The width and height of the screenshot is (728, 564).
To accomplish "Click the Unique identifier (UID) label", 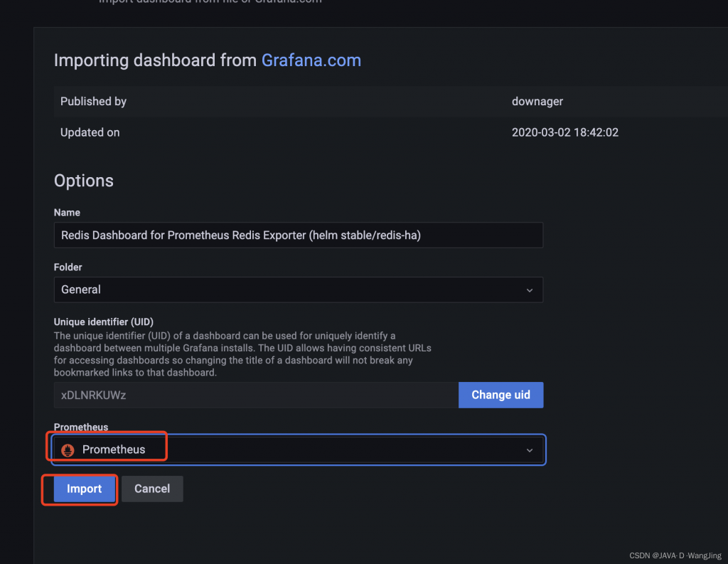I will pyautogui.click(x=104, y=322).
